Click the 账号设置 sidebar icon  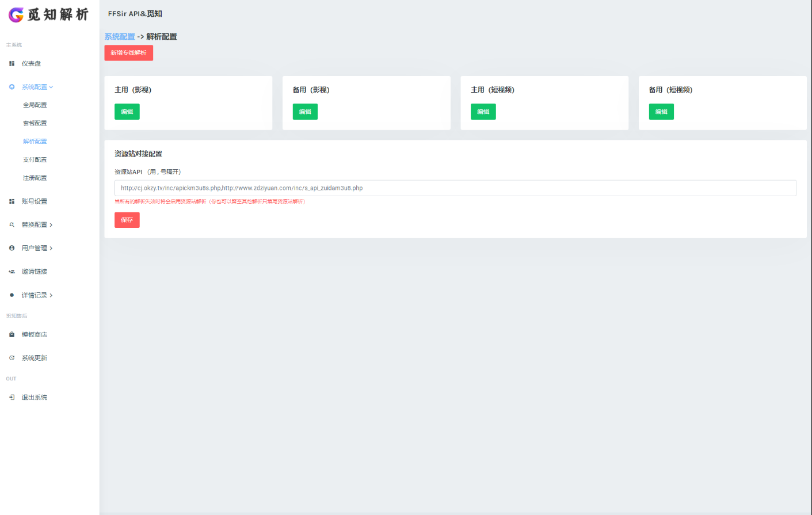[12, 201]
